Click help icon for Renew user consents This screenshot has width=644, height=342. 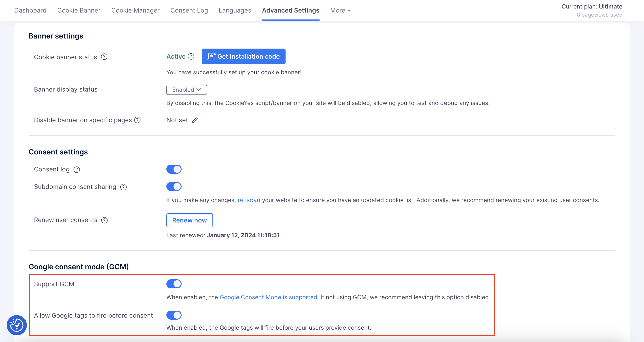[x=104, y=220]
